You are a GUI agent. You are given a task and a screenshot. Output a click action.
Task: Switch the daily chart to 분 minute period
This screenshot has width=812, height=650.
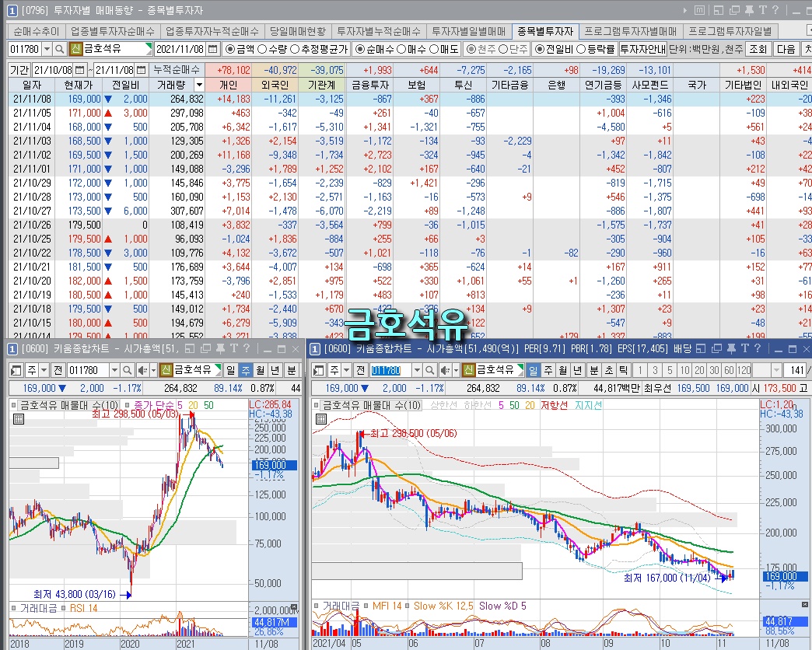coord(594,370)
